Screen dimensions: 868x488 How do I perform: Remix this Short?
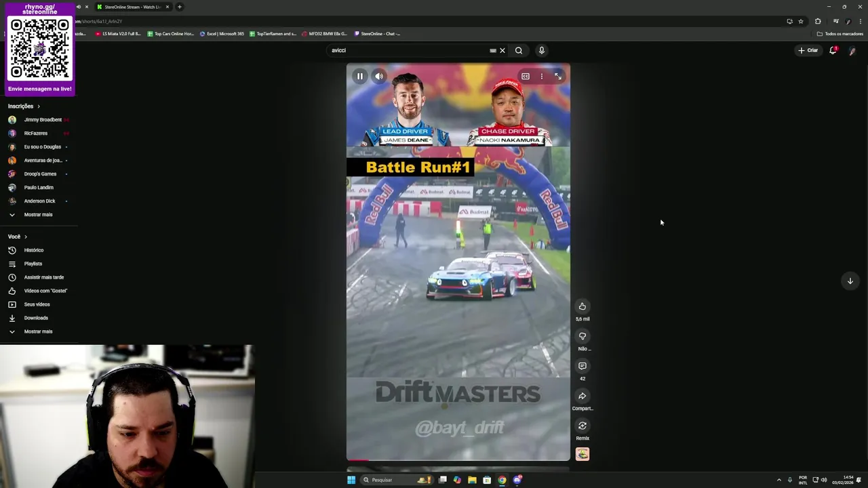pyautogui.click(x=583, y=426)
